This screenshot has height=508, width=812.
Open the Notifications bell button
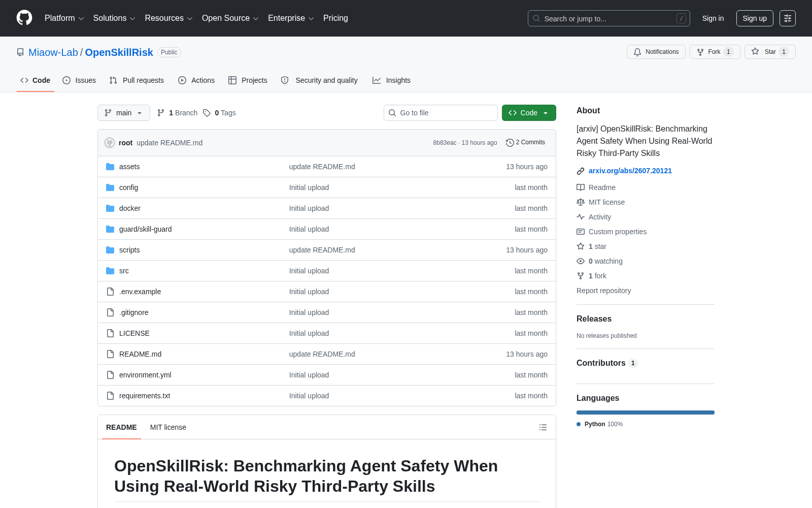pyautogui.click(x=656, y=52)
